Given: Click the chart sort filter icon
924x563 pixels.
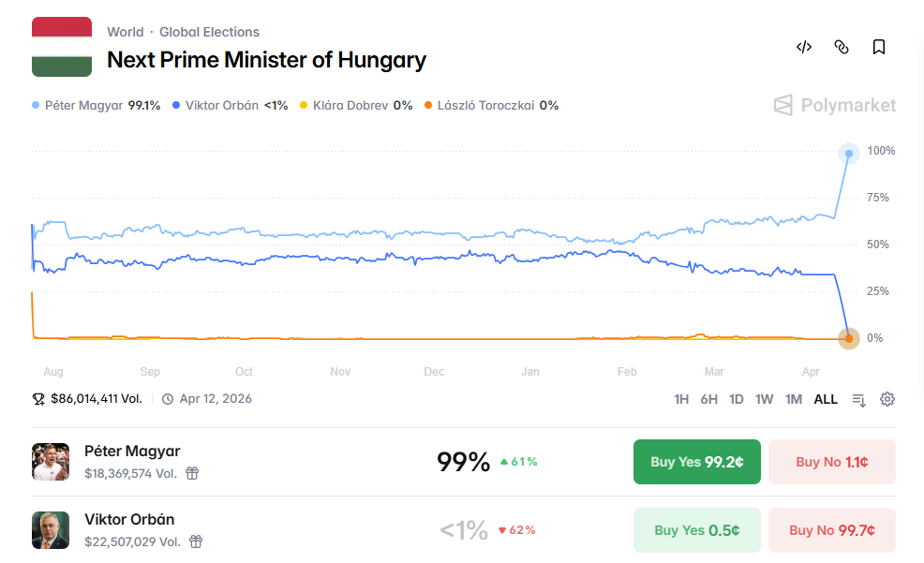Looking at the screenshot, I should (x=858, y=399).
